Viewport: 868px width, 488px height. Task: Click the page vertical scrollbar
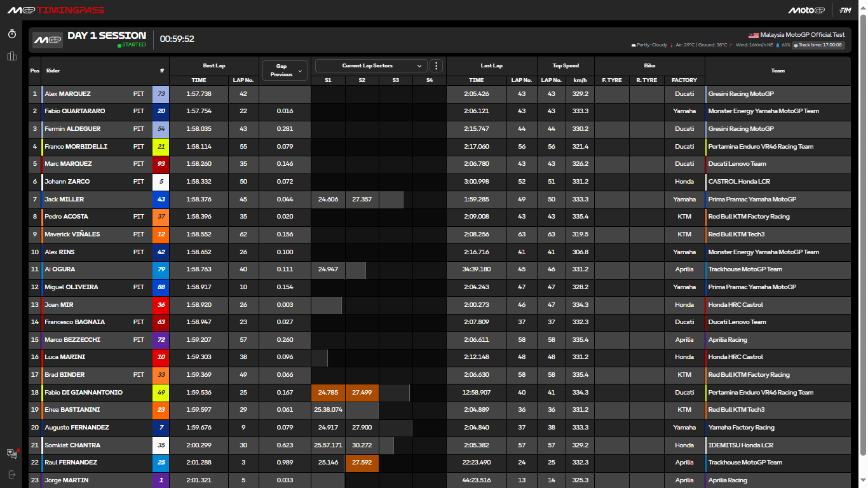[863, 235]
